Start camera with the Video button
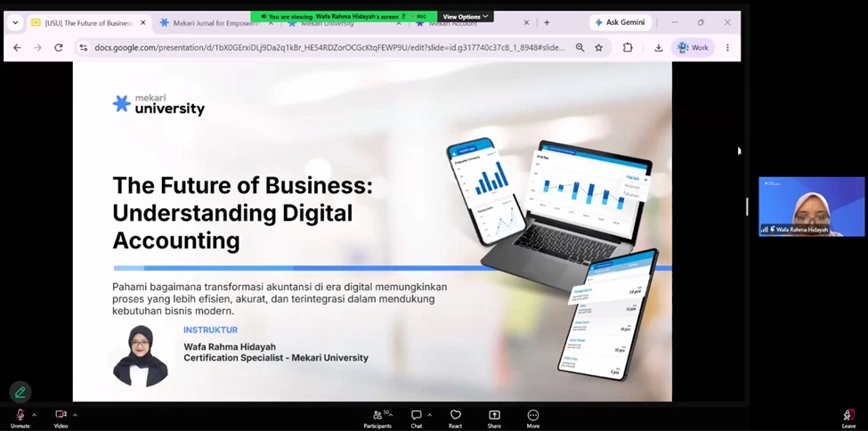Image resolution: width=868 pixels, height=431 pixels. [61, 419]
